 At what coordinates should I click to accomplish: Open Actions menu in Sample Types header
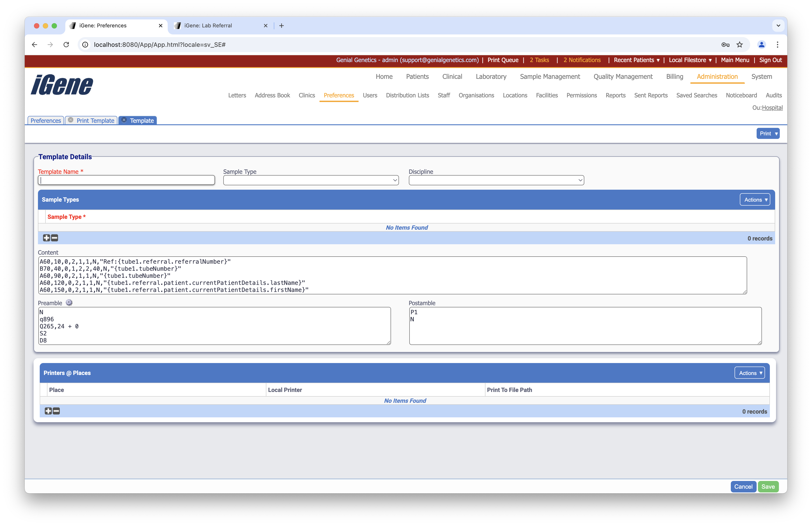[x=755, y=200]
